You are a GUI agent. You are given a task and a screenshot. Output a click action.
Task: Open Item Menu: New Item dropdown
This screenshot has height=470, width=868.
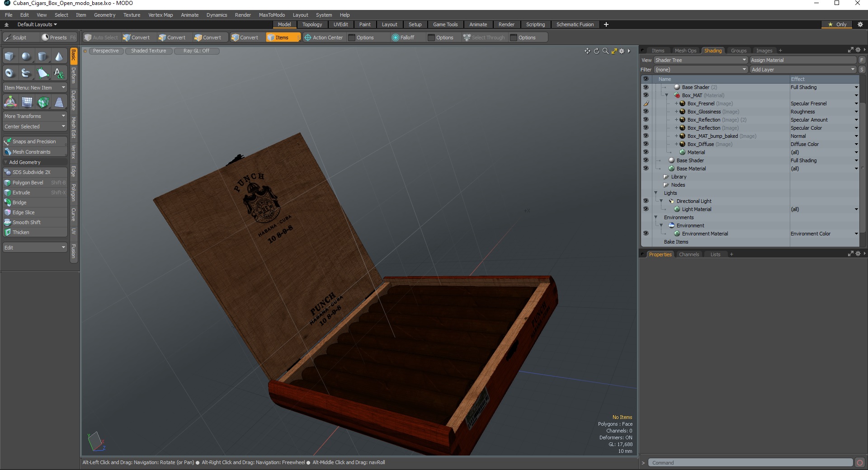pos(35,88)
